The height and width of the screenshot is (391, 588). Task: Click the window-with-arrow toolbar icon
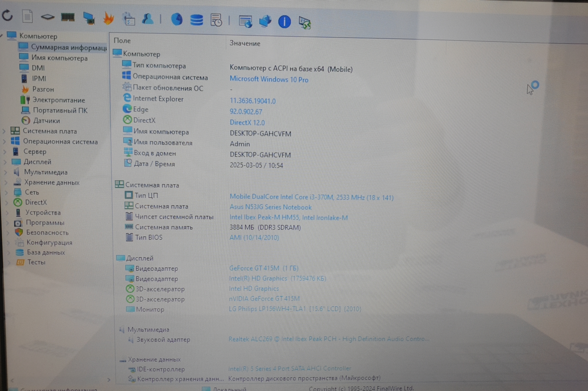point(245,21)
